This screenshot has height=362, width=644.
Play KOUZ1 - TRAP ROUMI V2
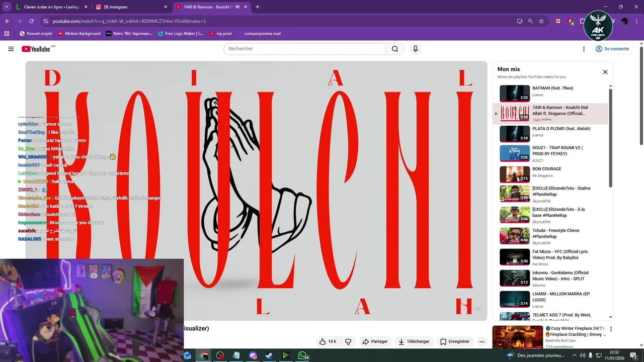tap(550, 153)
